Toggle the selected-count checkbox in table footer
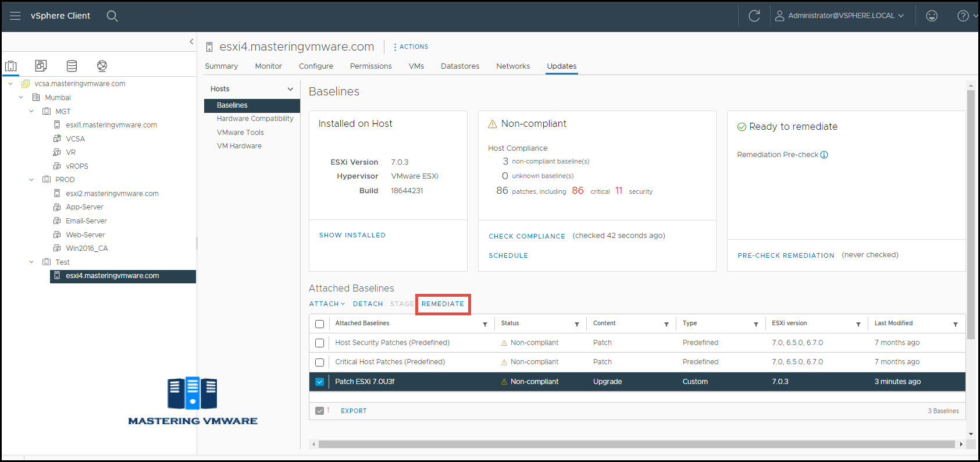The width and height of the screenshot is (980, 462). pyautogui.click(x=319, y=411)
